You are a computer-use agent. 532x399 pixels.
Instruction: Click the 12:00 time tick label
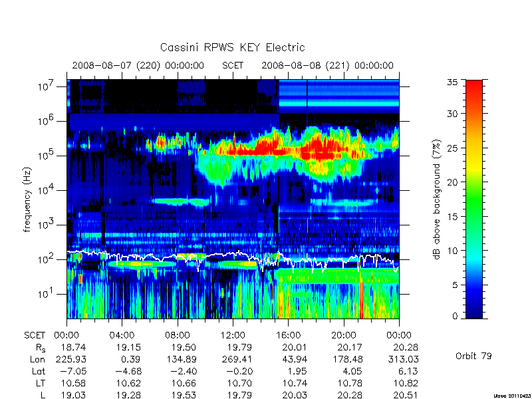tap(233, 335)
